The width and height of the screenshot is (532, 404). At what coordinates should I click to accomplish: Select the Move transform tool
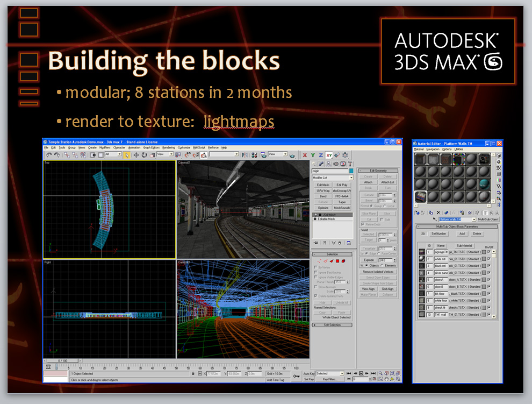tap(136, 155)
